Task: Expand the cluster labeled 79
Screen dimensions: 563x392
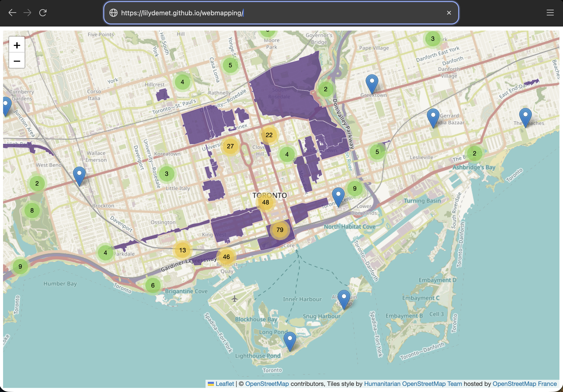Action: click(x=280, y=230)
